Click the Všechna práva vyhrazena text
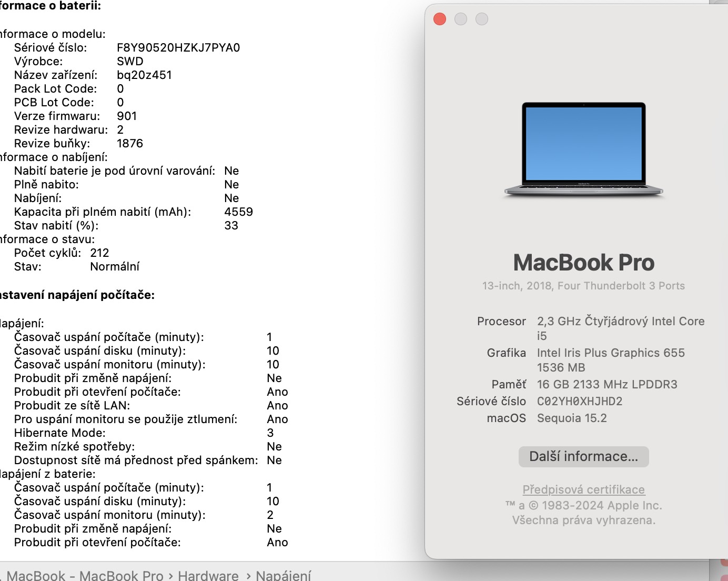Image resolution: width=728 pixels, height=581 pixels. (x=584, y=520)
